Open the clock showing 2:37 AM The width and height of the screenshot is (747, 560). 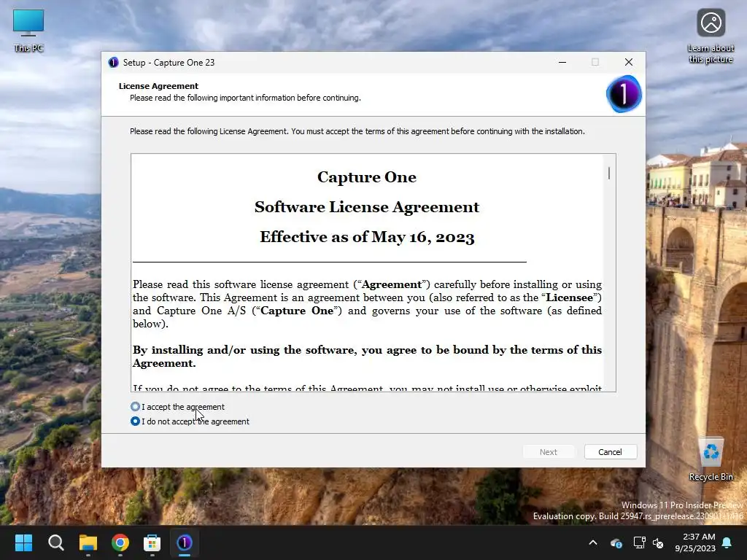(695, 542)
